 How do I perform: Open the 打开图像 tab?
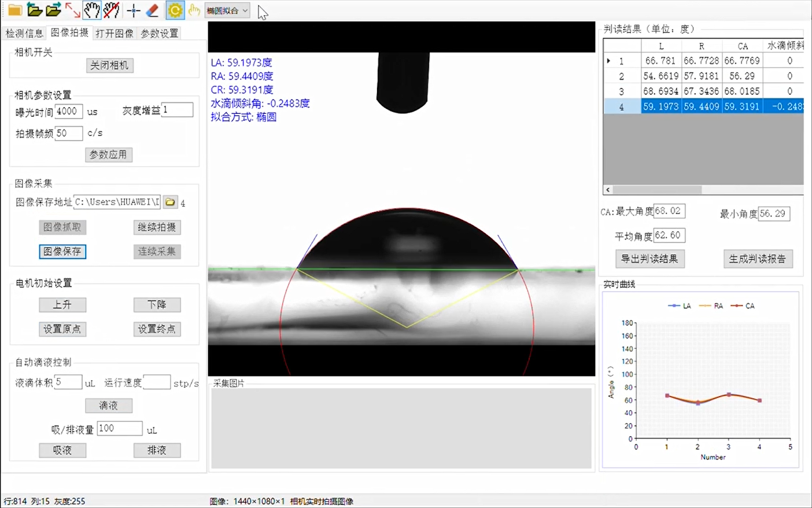(114, 33)
